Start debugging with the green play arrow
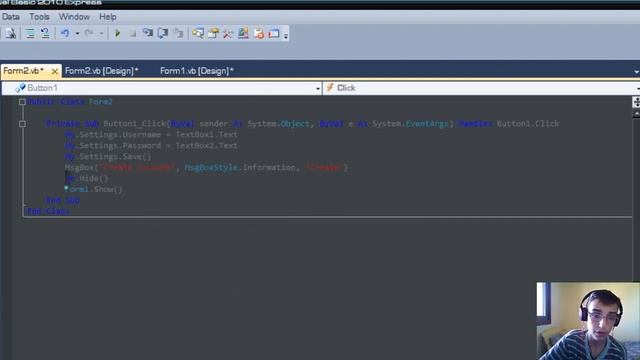Screen dimensions: 640x360 pos(118,33)
